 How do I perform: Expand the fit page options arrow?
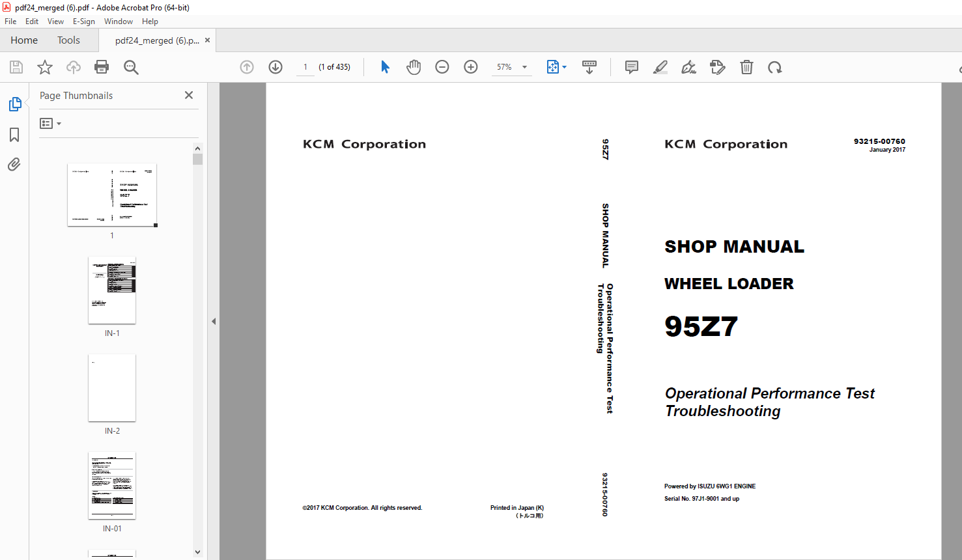564,67
